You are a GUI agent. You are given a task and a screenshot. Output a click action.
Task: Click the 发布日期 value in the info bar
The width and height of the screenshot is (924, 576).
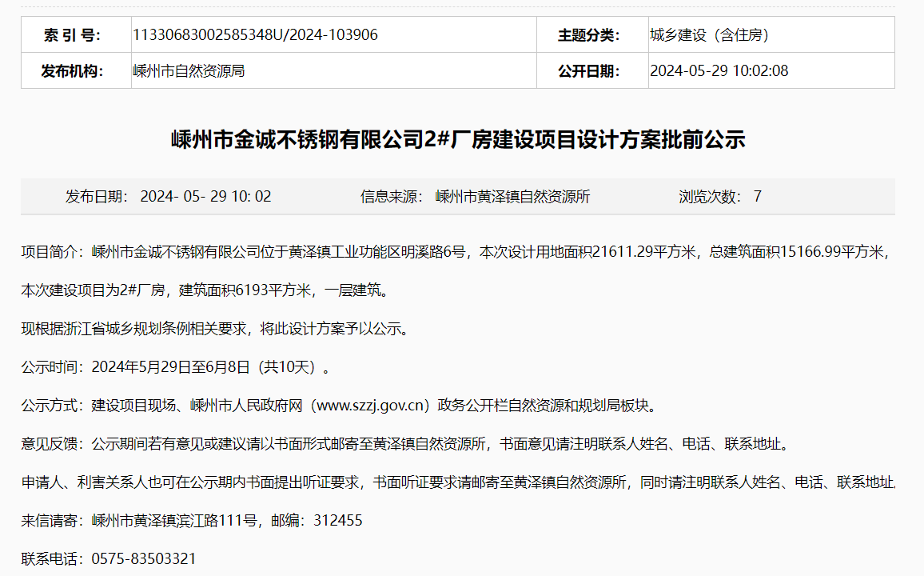click(205, 197)
